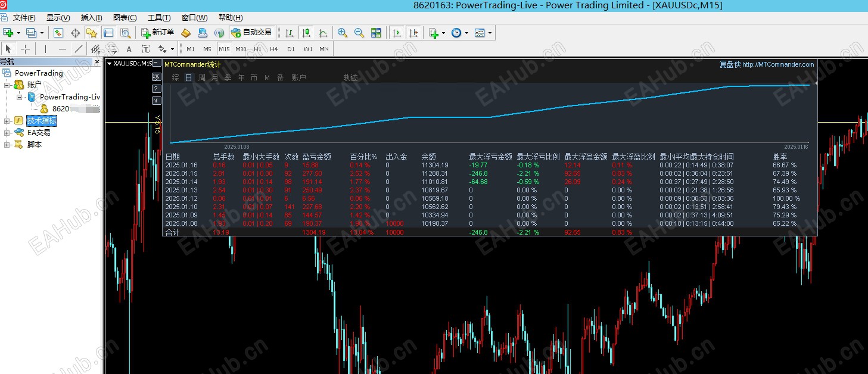Open the 轨迹 tab in stats

(x=350, y=77)
